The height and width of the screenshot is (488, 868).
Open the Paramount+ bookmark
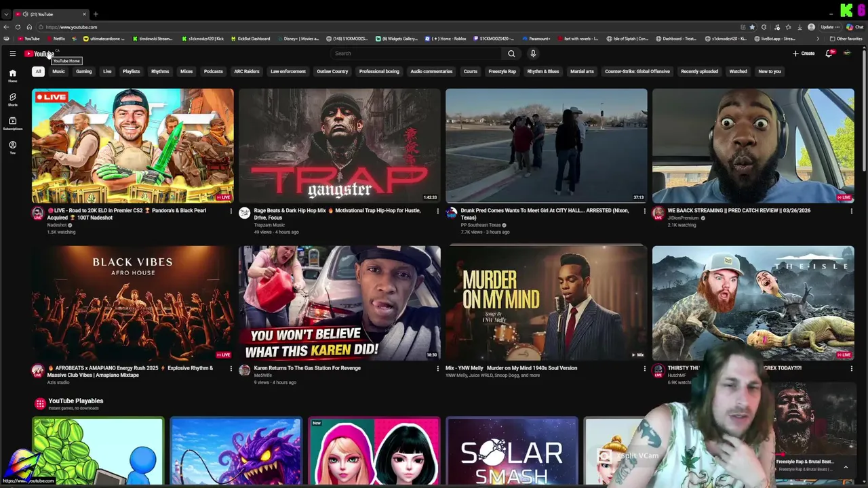tap(536, 39)
